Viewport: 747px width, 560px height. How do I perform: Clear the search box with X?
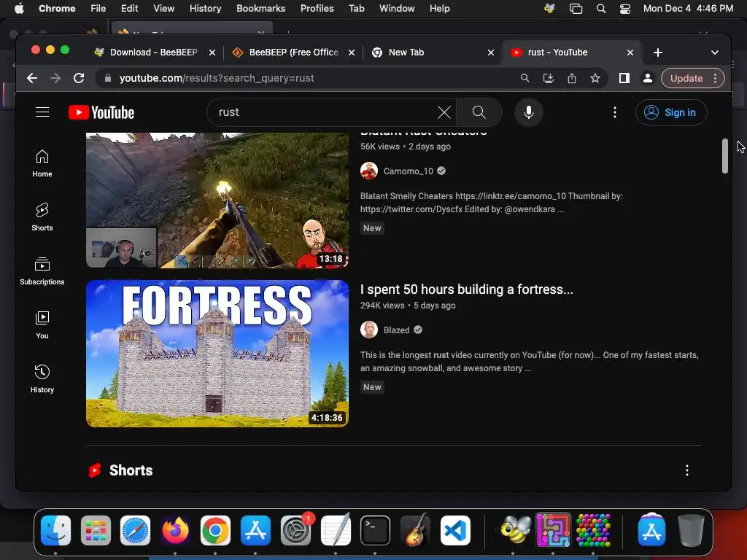(x=444, y=112)
